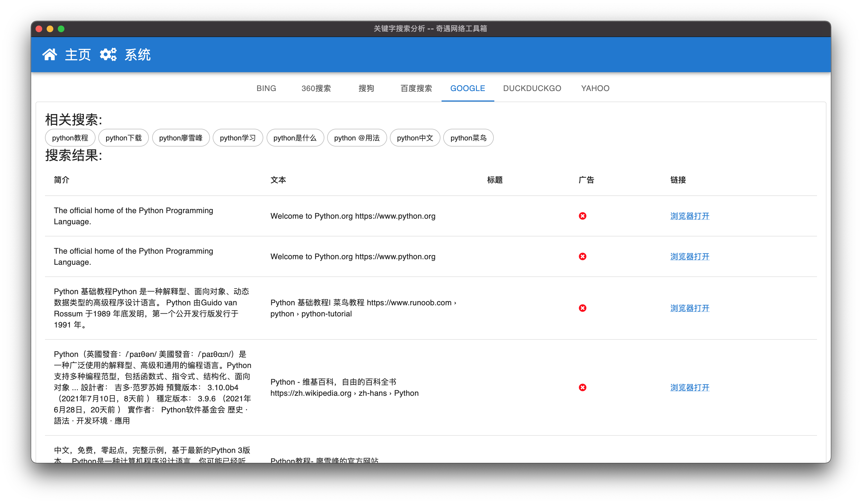
Task: Open first Python.org result in browser
Action: (x=689, y=216)
